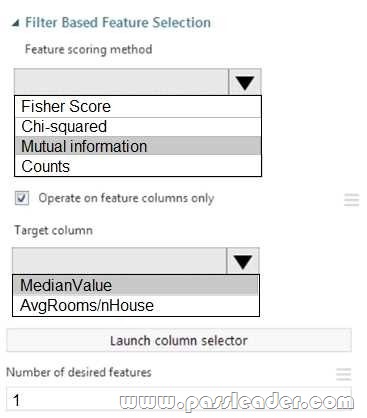Click the Operate on feature columns only label
The height and width of the screenshot is (418, 367).
[126, 198]
